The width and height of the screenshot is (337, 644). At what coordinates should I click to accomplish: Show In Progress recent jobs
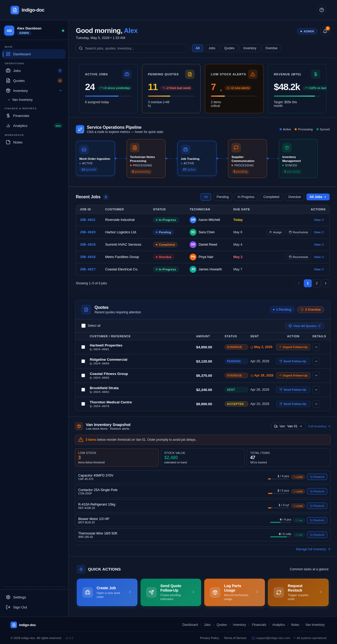pyautogui.click(x=246, y=197)
